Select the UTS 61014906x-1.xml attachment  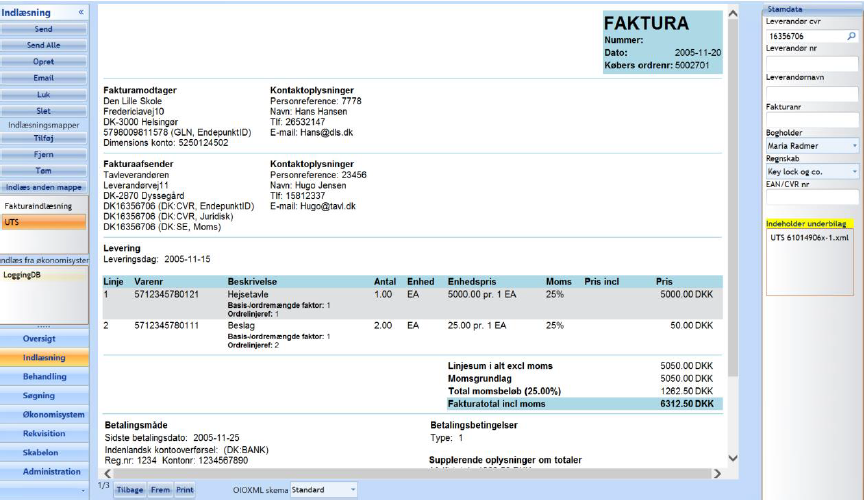click(809, 238)
